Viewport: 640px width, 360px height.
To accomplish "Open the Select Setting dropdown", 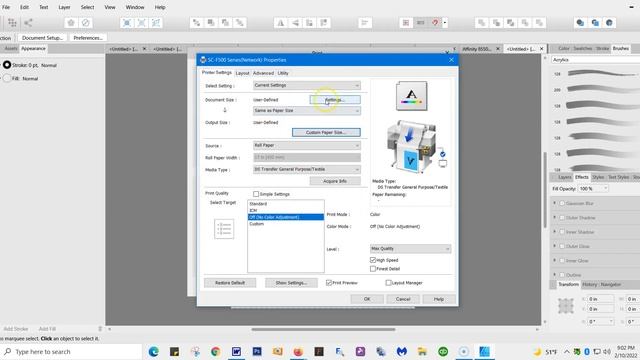I will [x=307, y=85].
